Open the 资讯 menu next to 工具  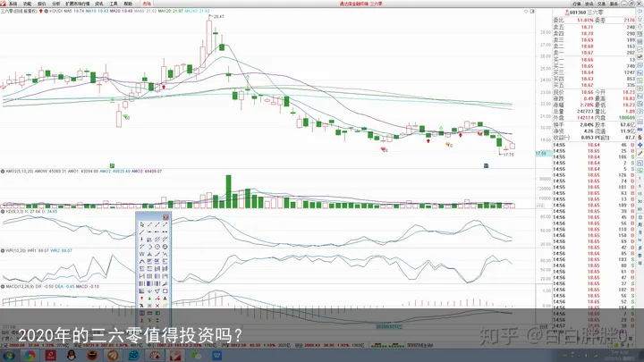pos(99,4)
